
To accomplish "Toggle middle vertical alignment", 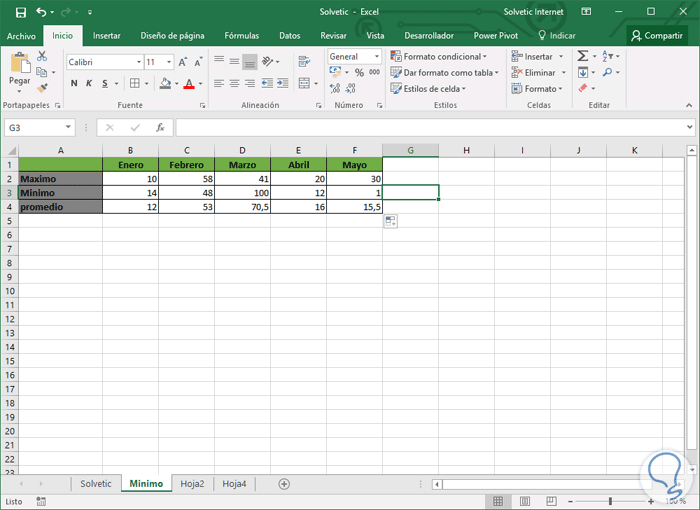I will pos(234,62).
